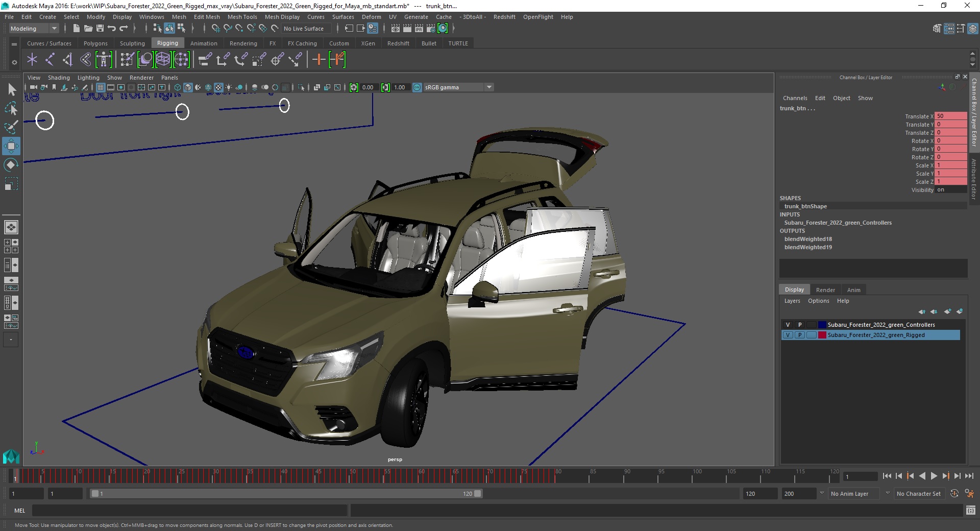Viewport: 980px width, 531px height.
Task: Open Animation Preferences running-man icon
Action: coord(969,494)
